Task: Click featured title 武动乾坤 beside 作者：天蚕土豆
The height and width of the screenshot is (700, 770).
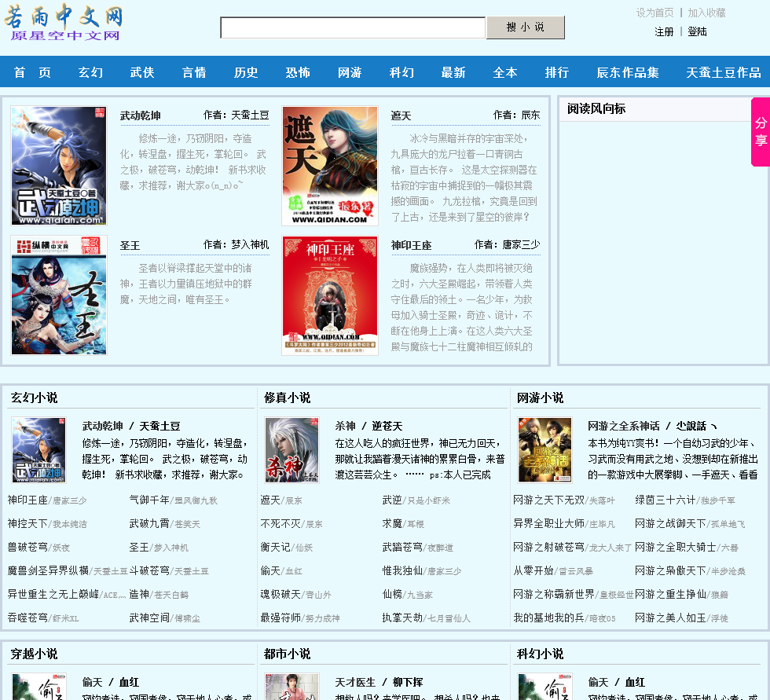Action: (x=141, y=115)
